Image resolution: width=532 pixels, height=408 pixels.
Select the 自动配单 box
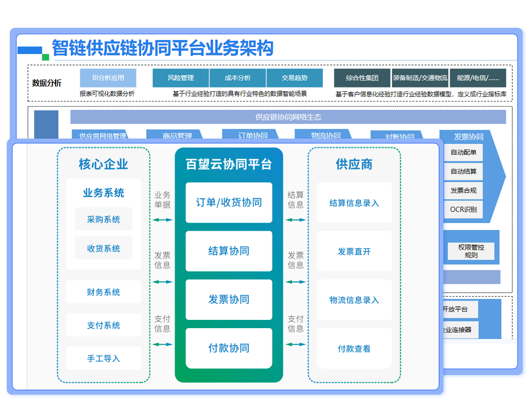pyautogui.click(x=463, y=152)
